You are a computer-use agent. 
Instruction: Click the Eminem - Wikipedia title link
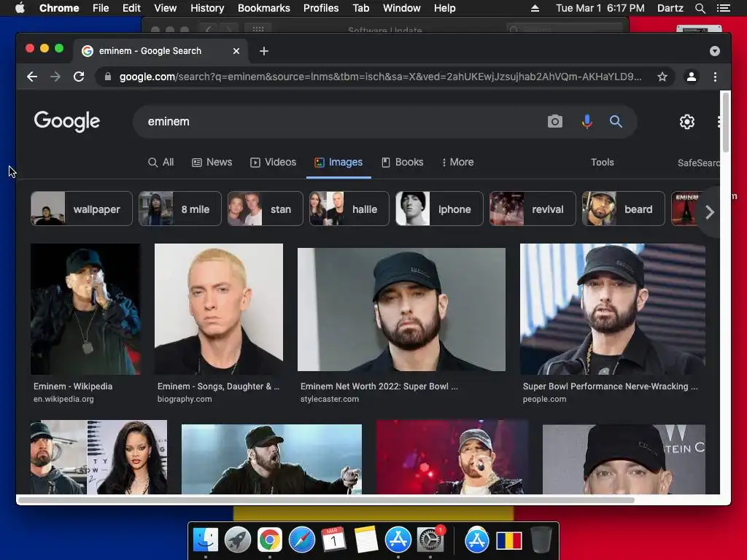tap(73, 386)
